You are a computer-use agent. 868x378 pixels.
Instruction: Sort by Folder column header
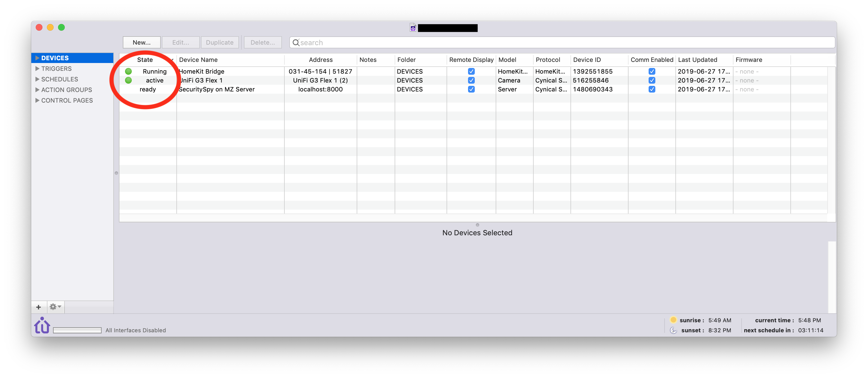[421, 60]
